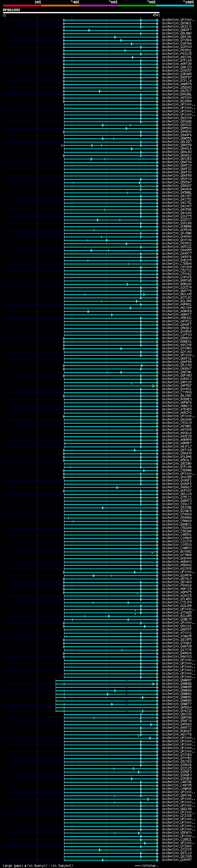Image resolution: width=197 pixels, height=868 pixels.
Task: Select hit UniRef100_Q4N7U9
Action: [177, 647]
